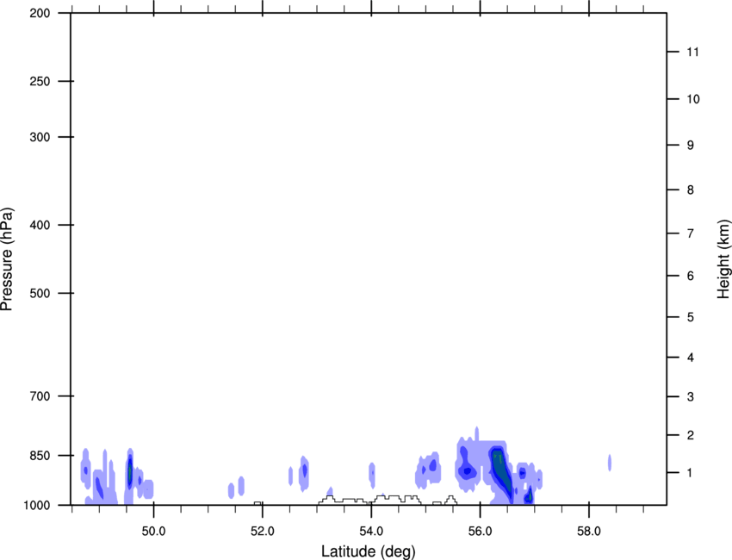Viewport: 732px width, 560px height.
Task: Click the height label 1 km
Action: pos(691,473)
